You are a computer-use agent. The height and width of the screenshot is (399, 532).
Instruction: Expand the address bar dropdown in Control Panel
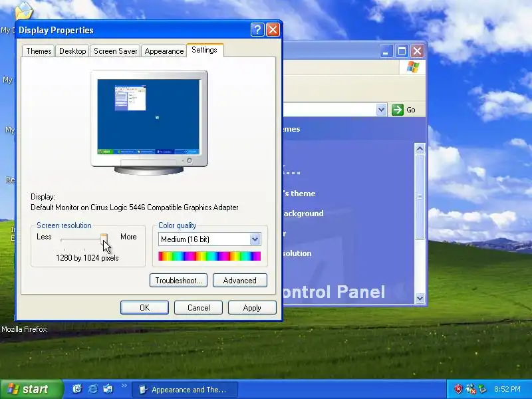click(x=381, y=110)
